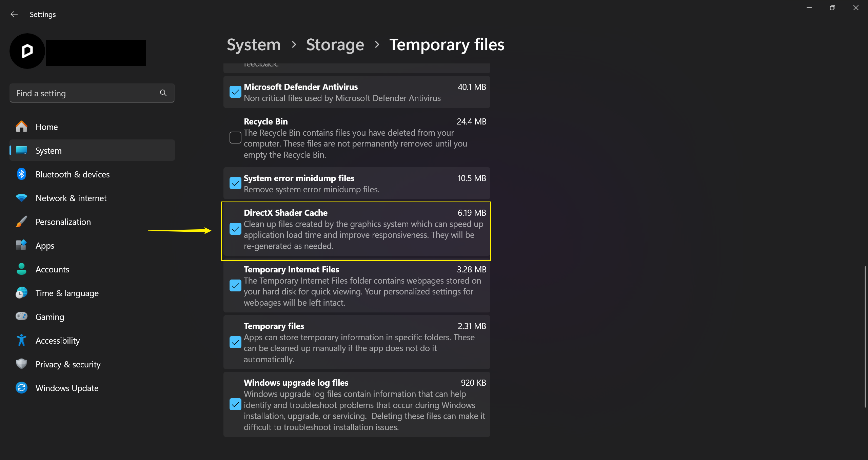This screenshot has height=460, width=868.
Task: Open Bluetooth & devices settings
Action: (x=92, y=174)
